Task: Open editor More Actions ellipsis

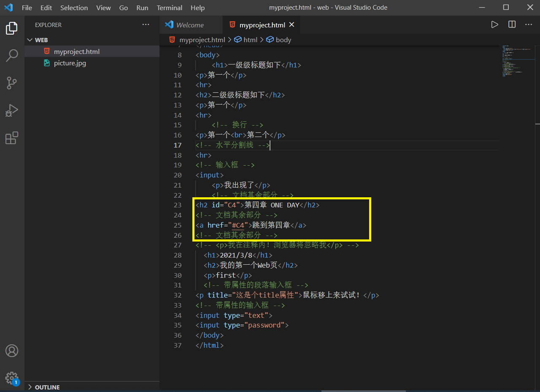Action: point(529,25)
